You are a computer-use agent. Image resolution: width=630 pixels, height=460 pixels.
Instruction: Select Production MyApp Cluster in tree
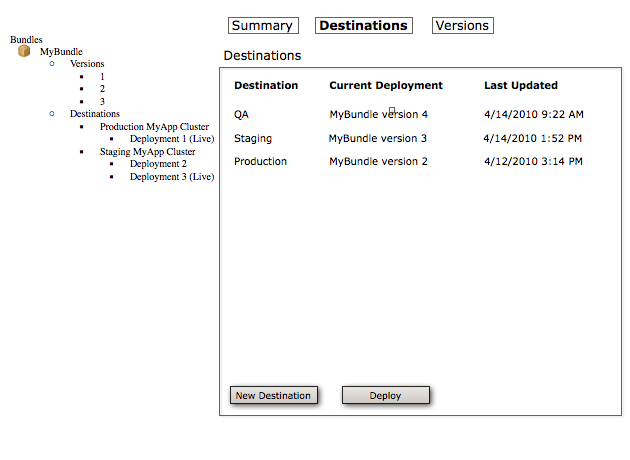(x=154, y=127)
